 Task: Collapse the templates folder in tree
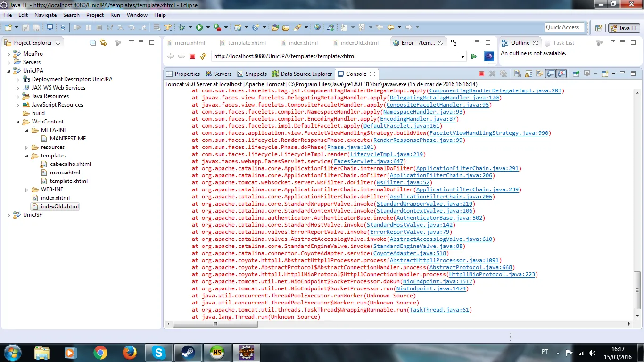click(x=26, y=156)
